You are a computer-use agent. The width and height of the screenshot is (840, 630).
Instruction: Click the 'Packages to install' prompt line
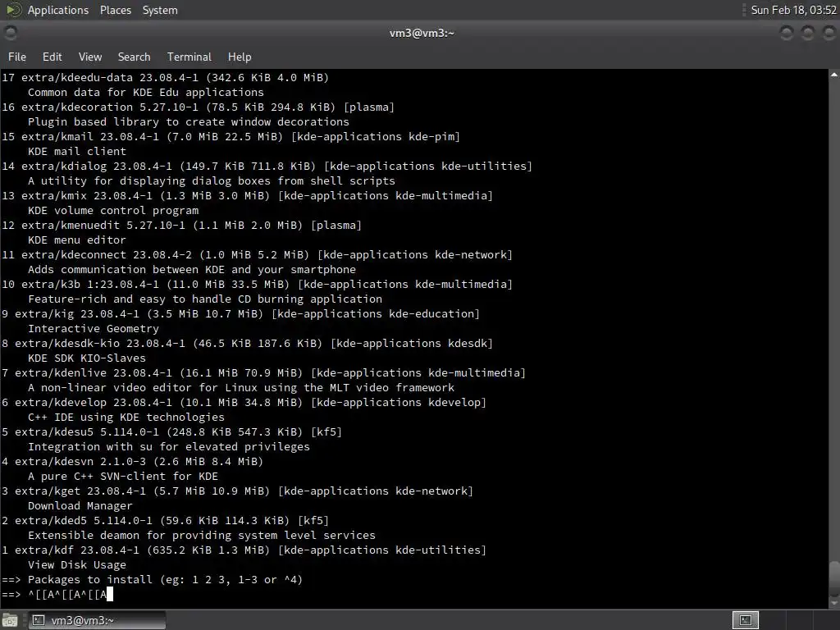(x=152, y=580)
